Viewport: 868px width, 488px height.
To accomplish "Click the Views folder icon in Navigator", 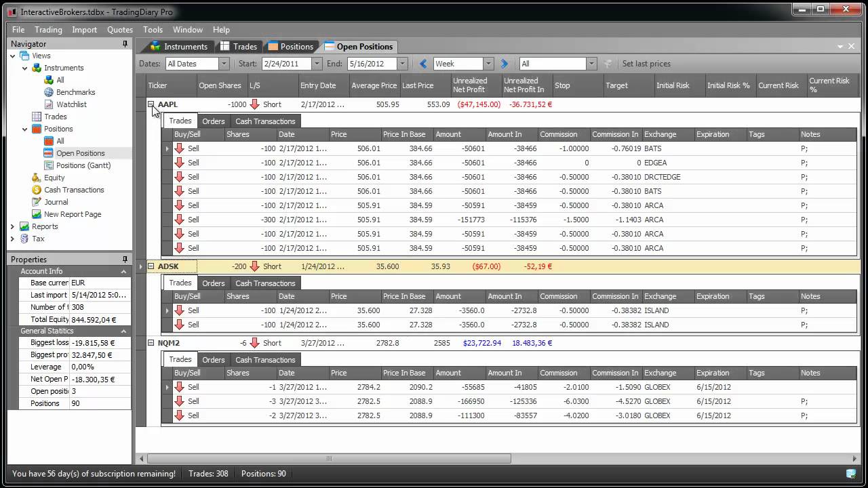I will click(24, 56).
